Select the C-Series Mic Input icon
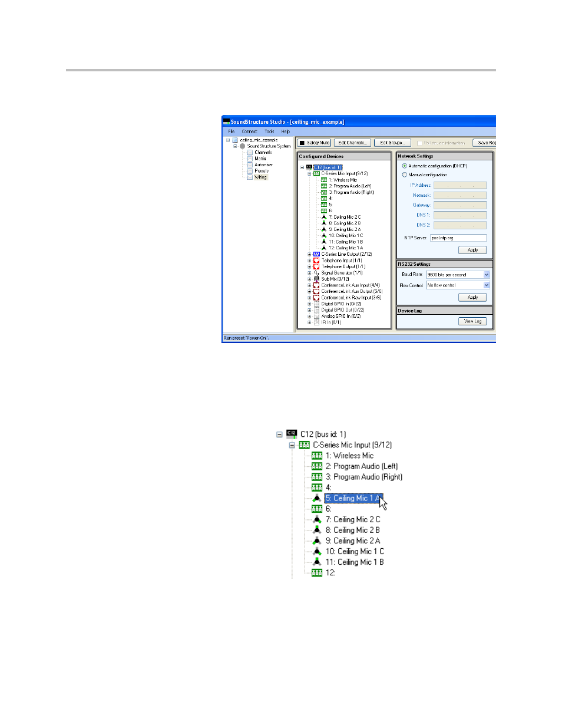 (316, 174)
